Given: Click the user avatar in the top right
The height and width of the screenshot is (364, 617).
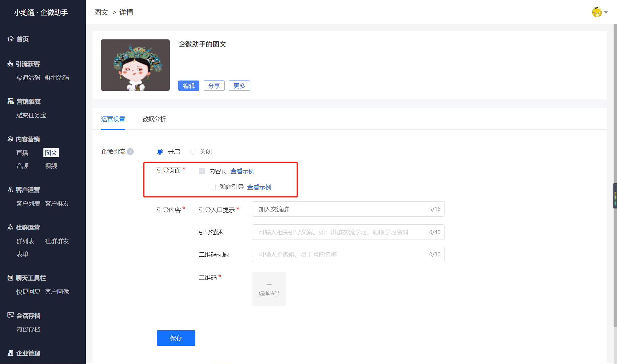Looking at the screenshot, I should (x=597, y=12).
